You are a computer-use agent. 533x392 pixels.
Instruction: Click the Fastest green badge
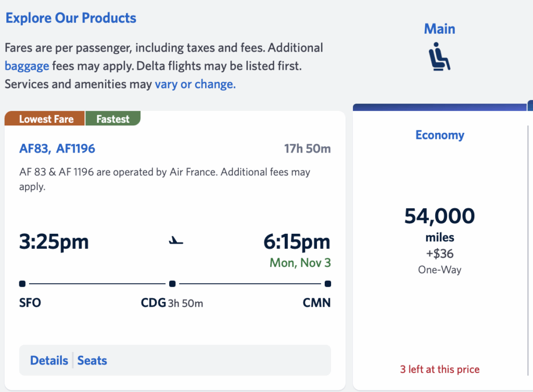pyautogui.click(x=113, y=119)
